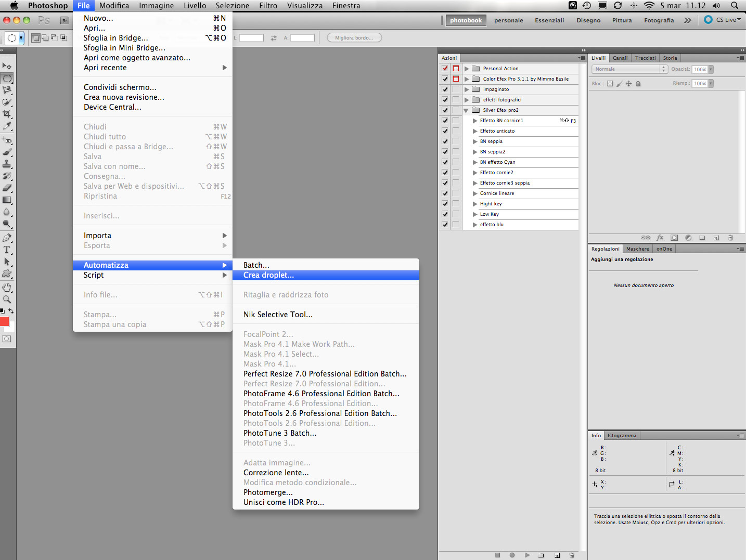The height and width of the screenshot is (560, 746).
Task: Select the photobook workspace button
Action: (x=466, y=20)
